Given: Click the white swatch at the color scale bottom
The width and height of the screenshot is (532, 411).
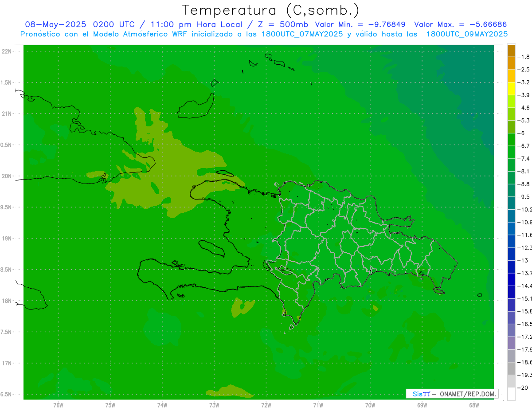Looking at the screenshot, I should click(511, 394).
